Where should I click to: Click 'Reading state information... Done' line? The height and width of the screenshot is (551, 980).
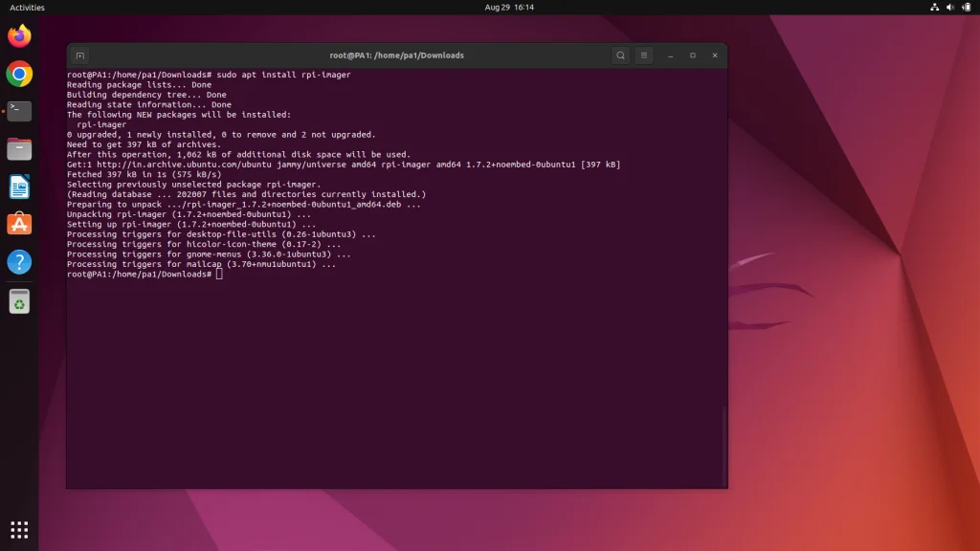tap(148, 105)
